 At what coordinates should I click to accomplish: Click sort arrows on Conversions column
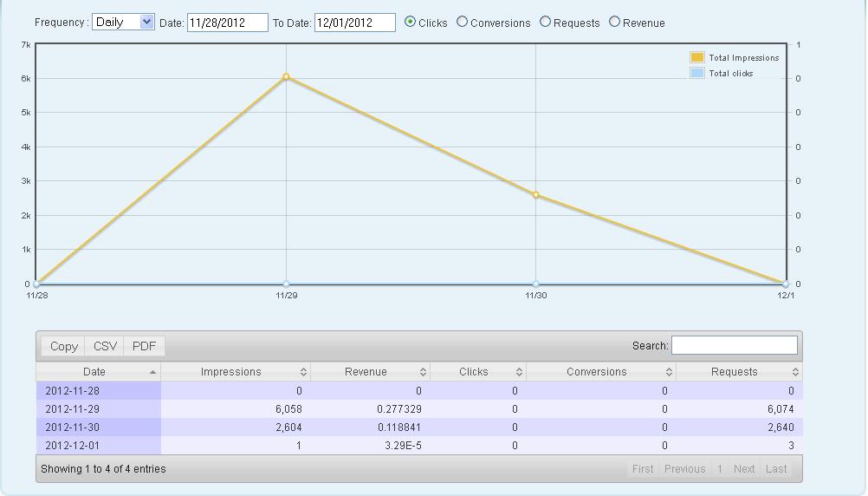669,372
